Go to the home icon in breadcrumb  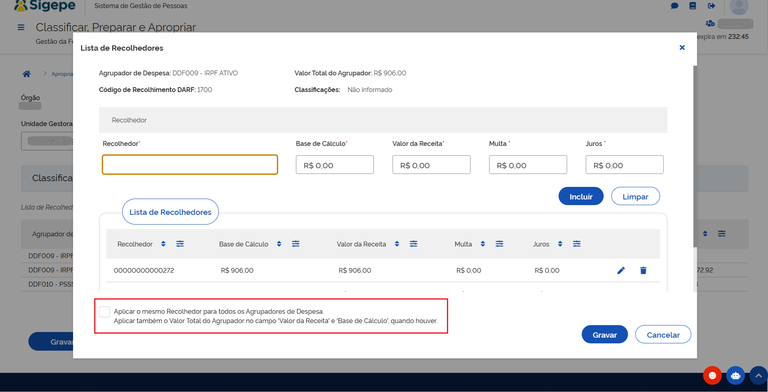(26, 74)
